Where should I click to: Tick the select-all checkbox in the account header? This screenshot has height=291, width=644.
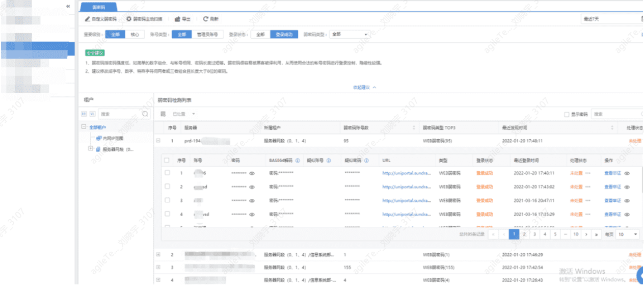167,160
